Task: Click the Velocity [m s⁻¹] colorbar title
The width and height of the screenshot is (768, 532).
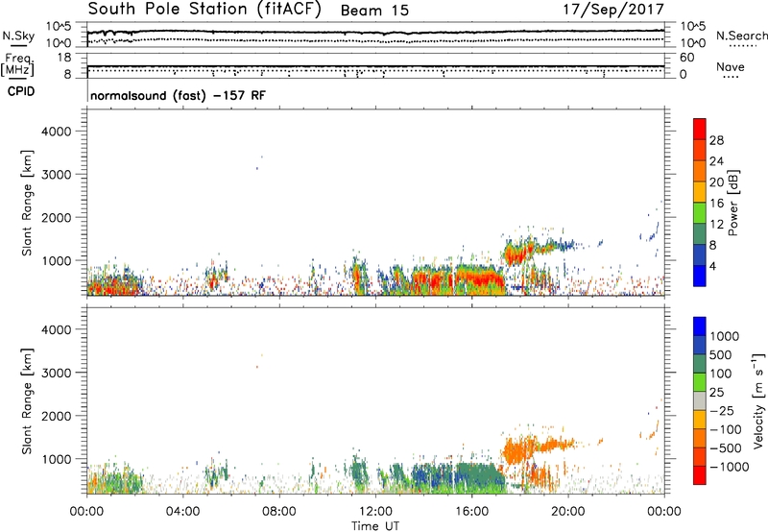Action: [x=758, y=400]
